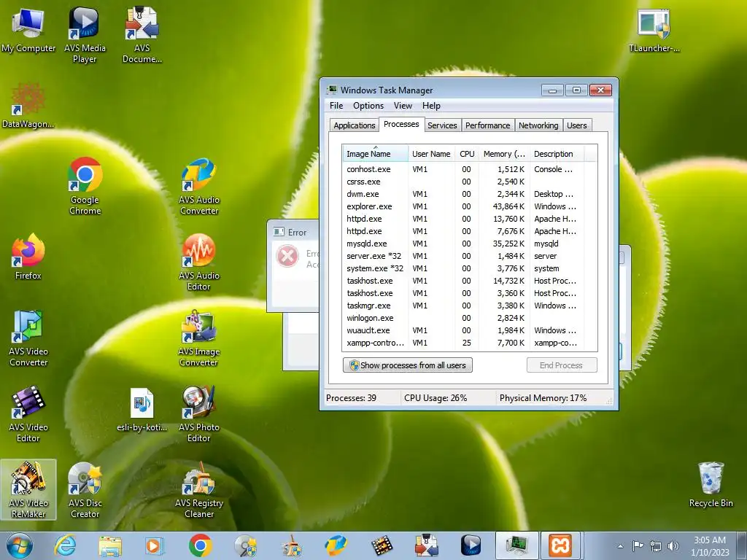Open Internet Explorer from the taskbar
The width and height of the screenshot is (747, 560).
point(65,545)
